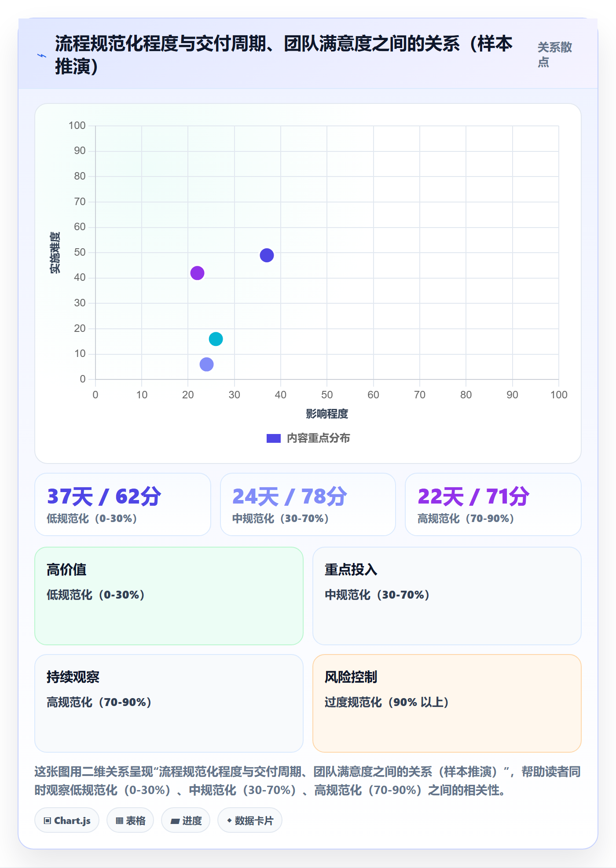616x868 pixels.
Task: Open the 风险控制 quadrant card title
Action: [x=351, y=677]
